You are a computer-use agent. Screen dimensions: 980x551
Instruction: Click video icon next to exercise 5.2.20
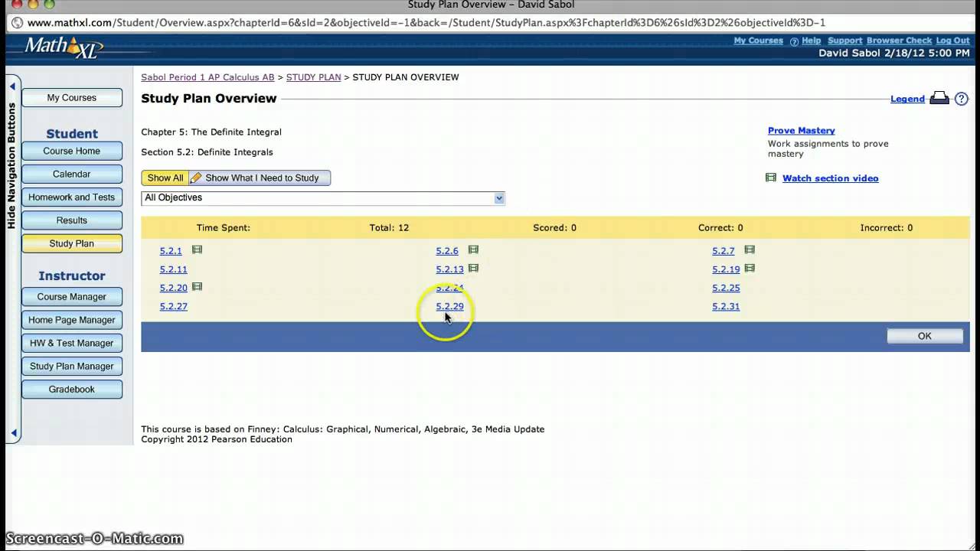click(x=197, y=287)
